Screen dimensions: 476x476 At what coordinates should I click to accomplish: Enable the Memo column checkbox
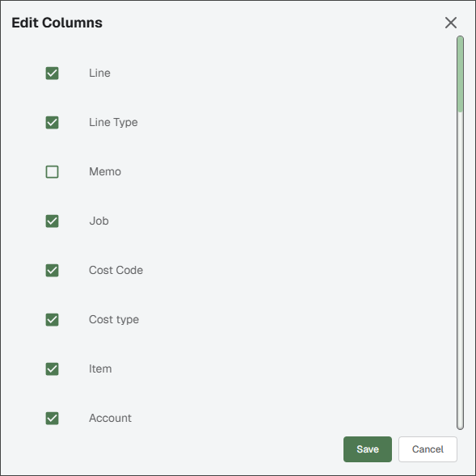click(52, 172)
